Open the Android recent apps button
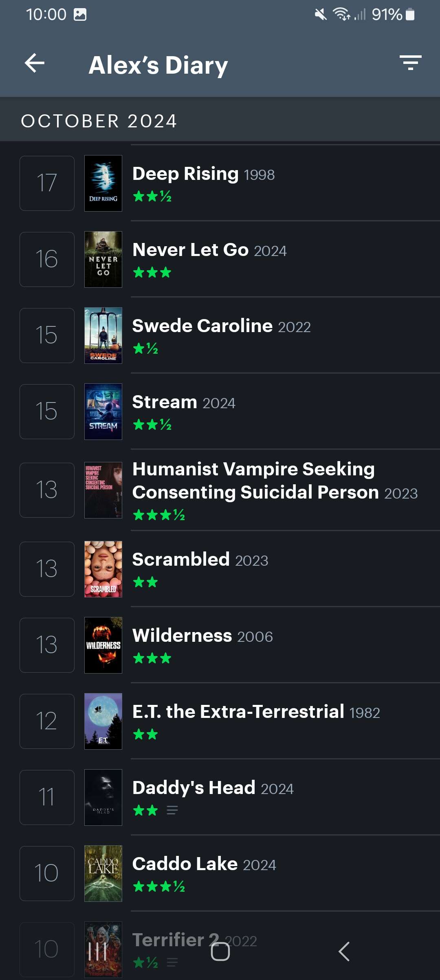The image size is (440, 980). (97, 952)
